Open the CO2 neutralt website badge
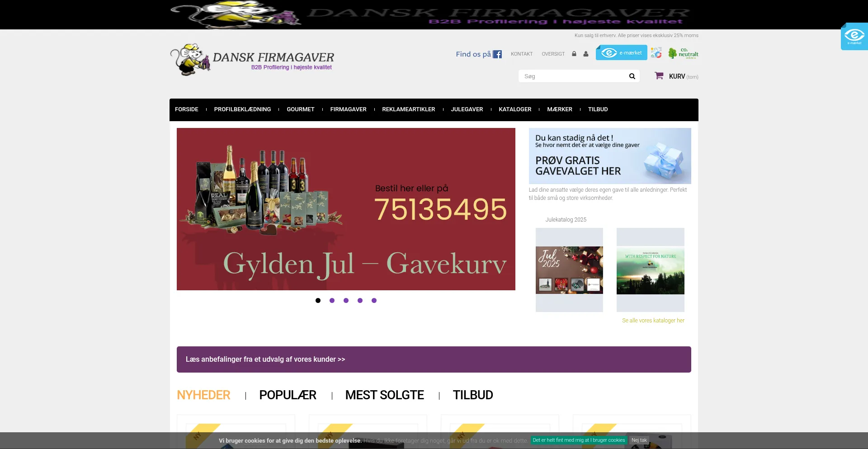 (x=683, y=53)
